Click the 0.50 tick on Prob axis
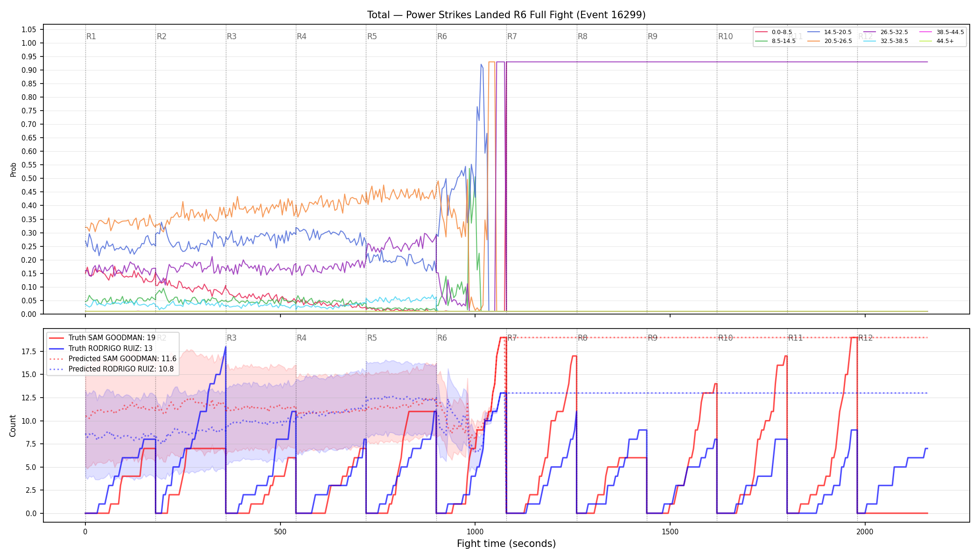 pyautogui.click(x=28, y=178)
